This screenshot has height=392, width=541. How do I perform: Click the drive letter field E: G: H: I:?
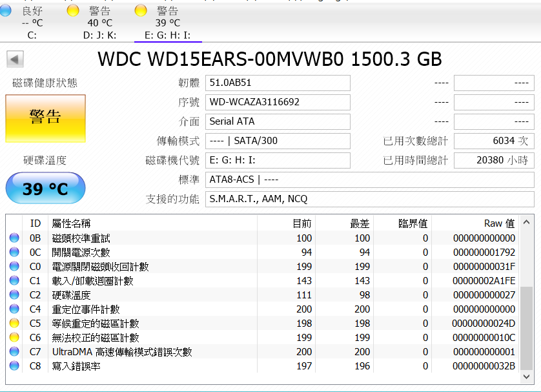(x=278, y=160)
